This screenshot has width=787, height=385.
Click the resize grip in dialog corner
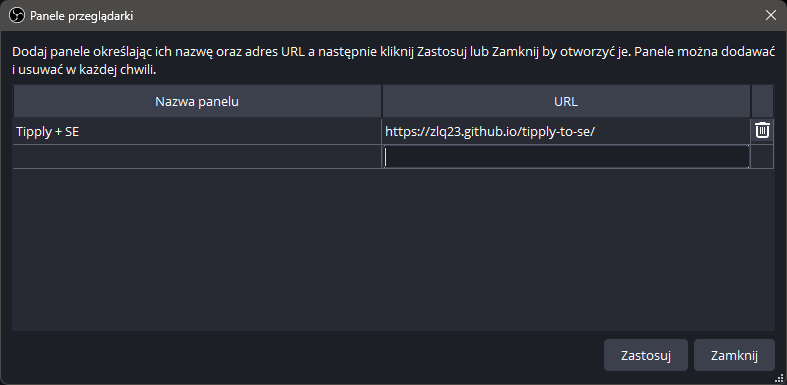[x=780, y=379]
